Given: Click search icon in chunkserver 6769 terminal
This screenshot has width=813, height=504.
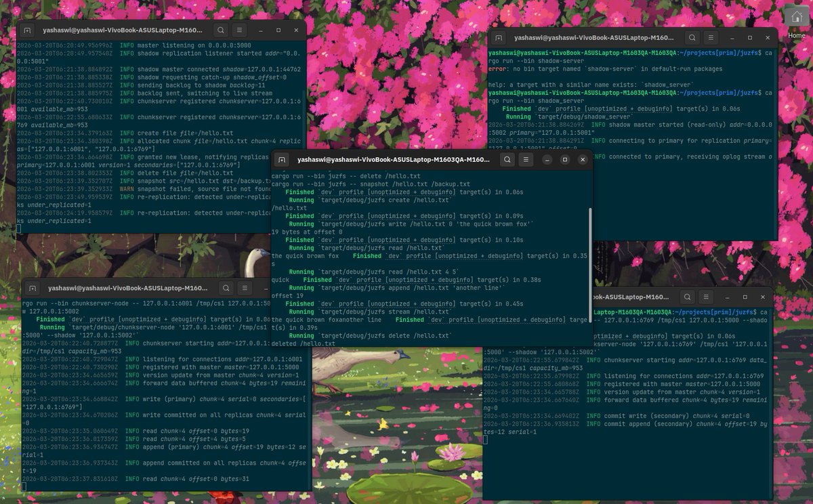Looking at the screenshot, I should [x=687, y=297].
